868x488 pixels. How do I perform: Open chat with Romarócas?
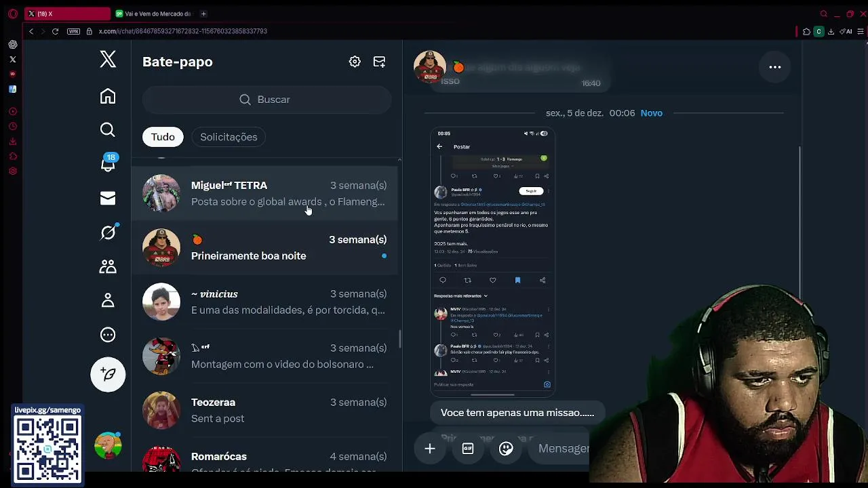(x=264, y=456)
